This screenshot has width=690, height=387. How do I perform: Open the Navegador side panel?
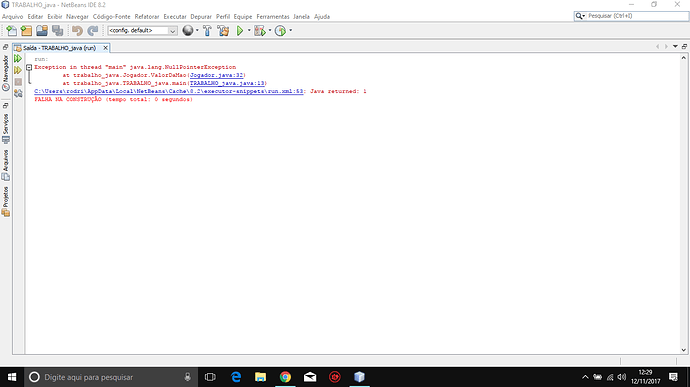6,73
